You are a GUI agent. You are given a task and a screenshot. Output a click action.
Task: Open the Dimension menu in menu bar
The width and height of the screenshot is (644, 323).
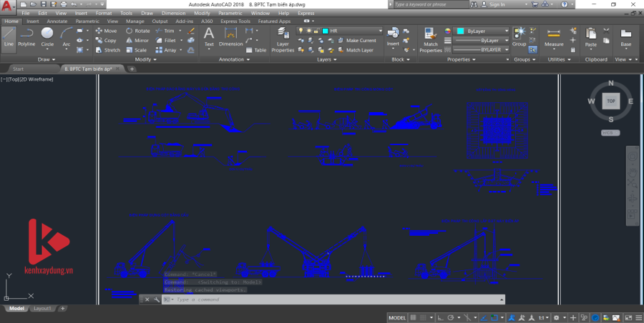click(x=173, y=13)
